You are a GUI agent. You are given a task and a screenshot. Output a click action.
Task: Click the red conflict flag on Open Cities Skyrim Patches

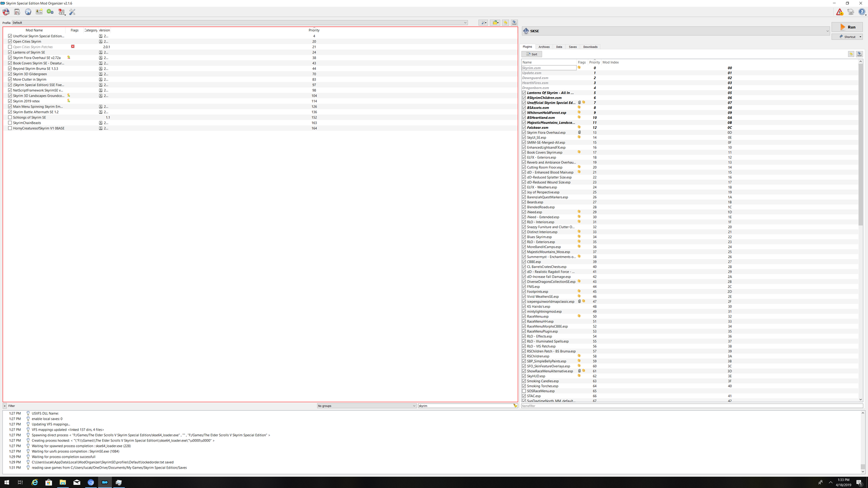click(73, 47)
